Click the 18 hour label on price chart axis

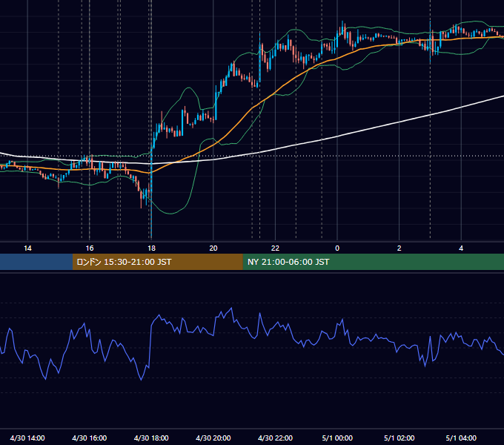pos(151,248)
